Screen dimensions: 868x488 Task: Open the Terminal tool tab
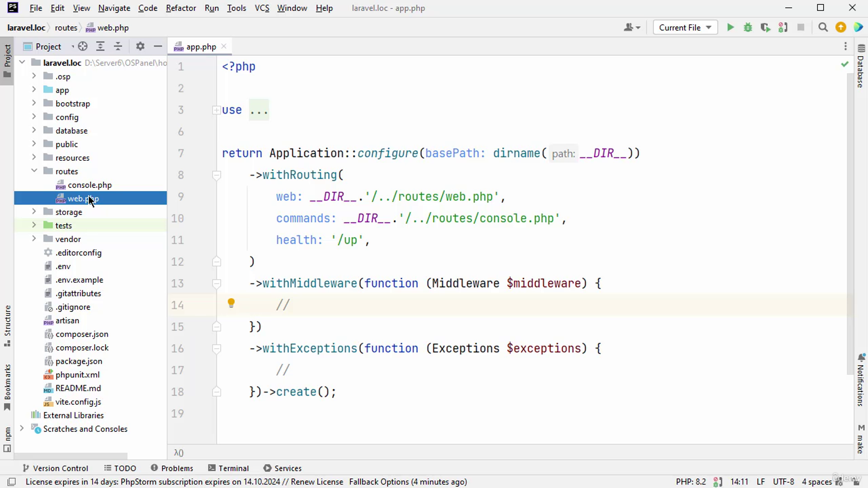[x=228, y=468]
